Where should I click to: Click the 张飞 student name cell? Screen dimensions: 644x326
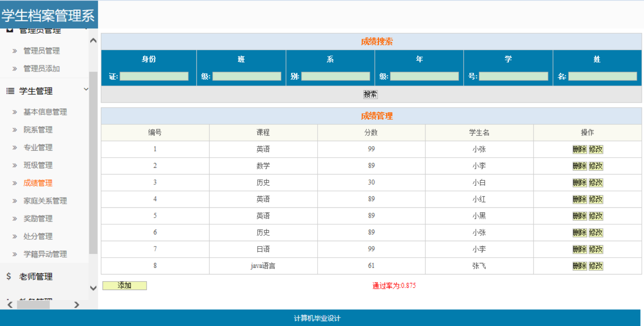pos(479,266)
